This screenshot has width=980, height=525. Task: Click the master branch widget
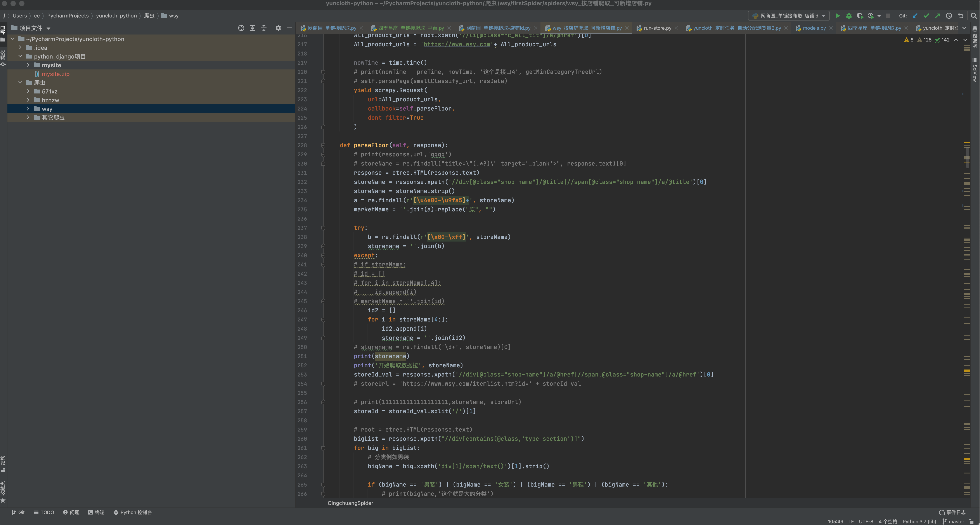(x=953, y=522)
